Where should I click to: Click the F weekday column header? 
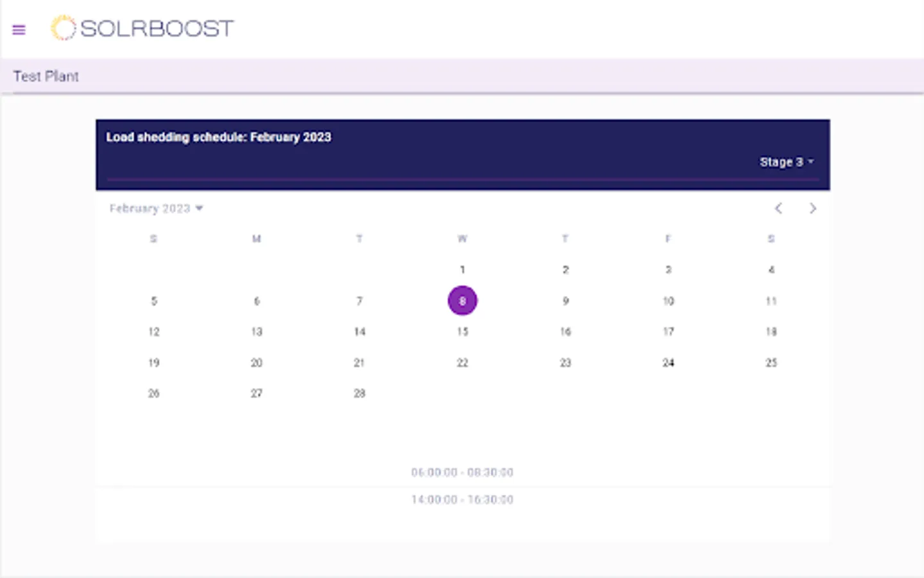(x=668, y=239)
